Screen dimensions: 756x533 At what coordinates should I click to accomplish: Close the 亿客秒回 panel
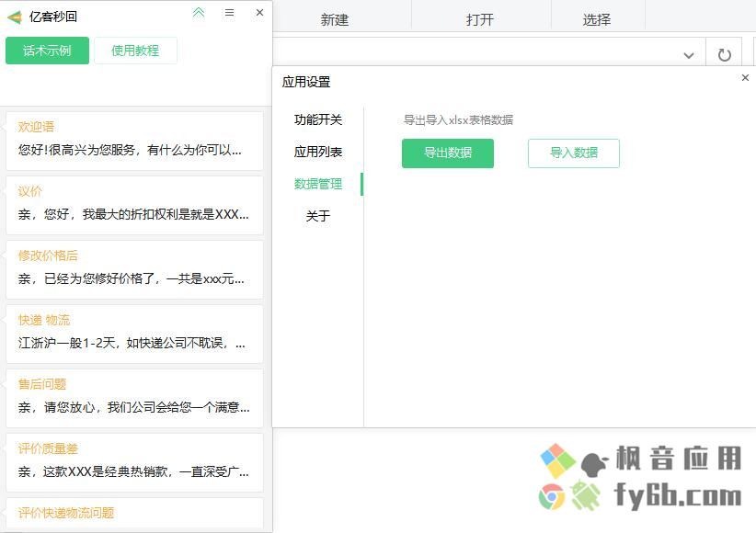pyautogui.click(x=260, y=13)
